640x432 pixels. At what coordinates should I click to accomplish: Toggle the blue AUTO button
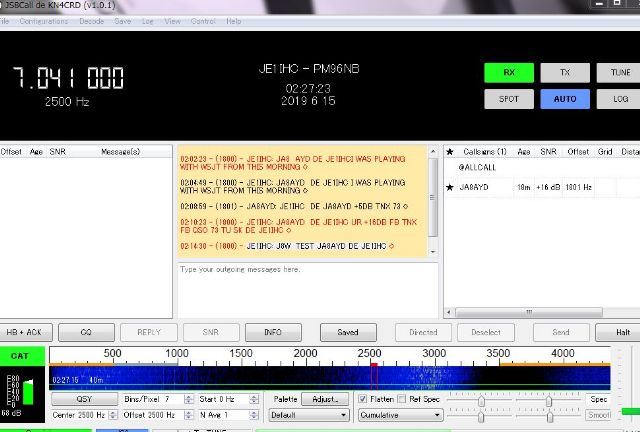(x=565, y=99)
